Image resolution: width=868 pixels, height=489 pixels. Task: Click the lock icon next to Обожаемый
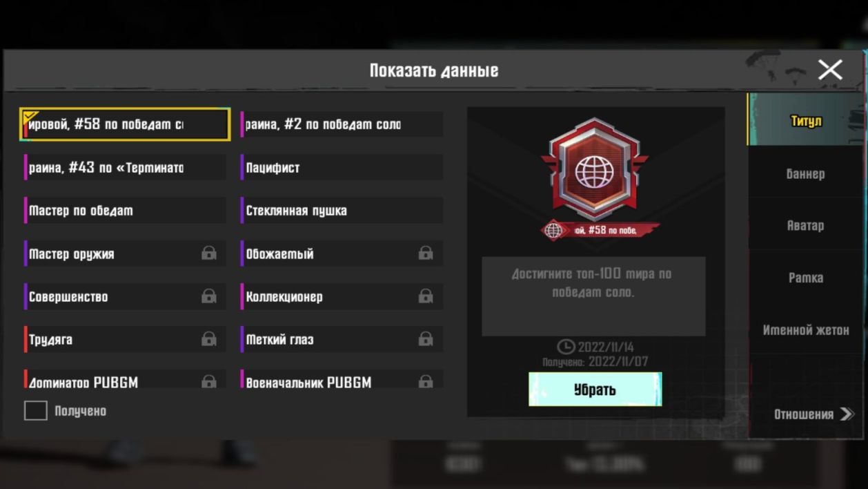tap(426, 253)
